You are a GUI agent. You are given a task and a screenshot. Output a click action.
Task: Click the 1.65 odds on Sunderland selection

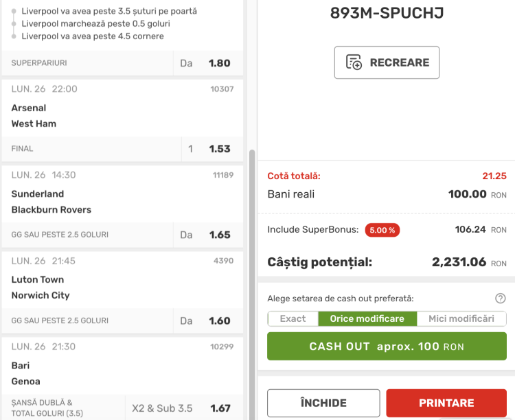220,235
